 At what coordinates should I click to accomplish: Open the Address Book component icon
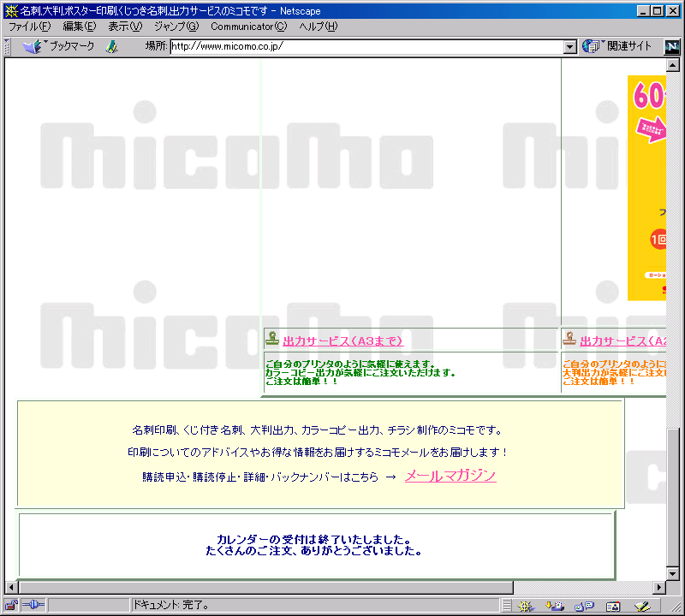pos(613,606)
